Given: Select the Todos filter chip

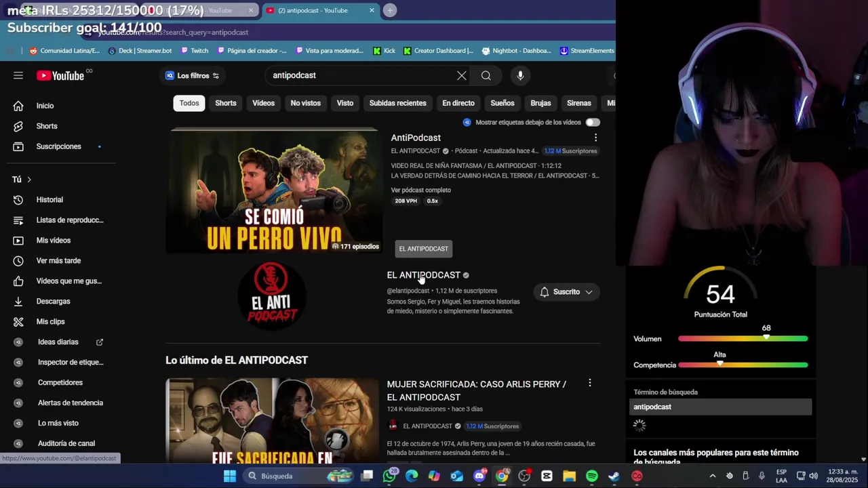Looking at the screenshot, I should 189,103.
